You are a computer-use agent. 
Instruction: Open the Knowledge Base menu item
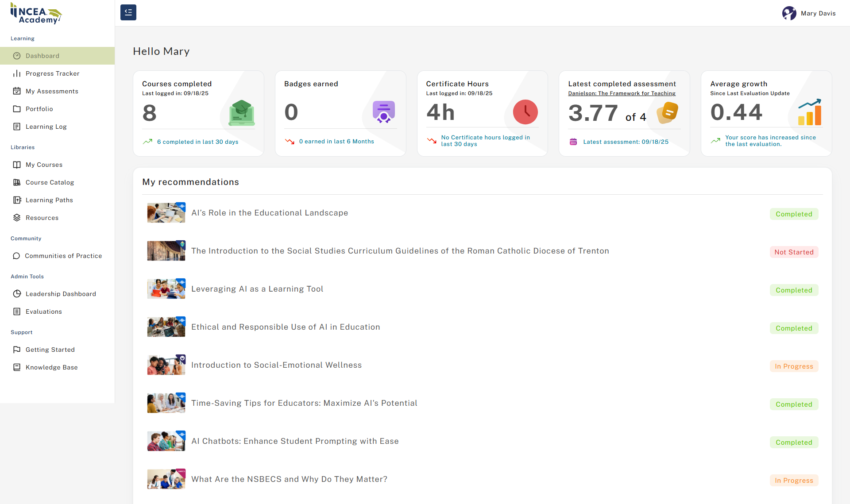pyautogui.click(x=51, y=367)
